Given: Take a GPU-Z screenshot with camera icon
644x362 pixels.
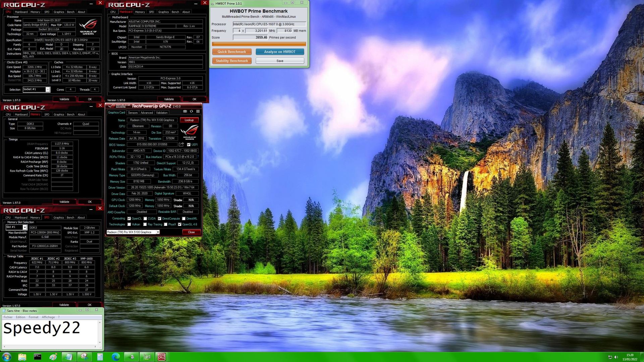Looking at the screenshot, I should coord(185,112).
